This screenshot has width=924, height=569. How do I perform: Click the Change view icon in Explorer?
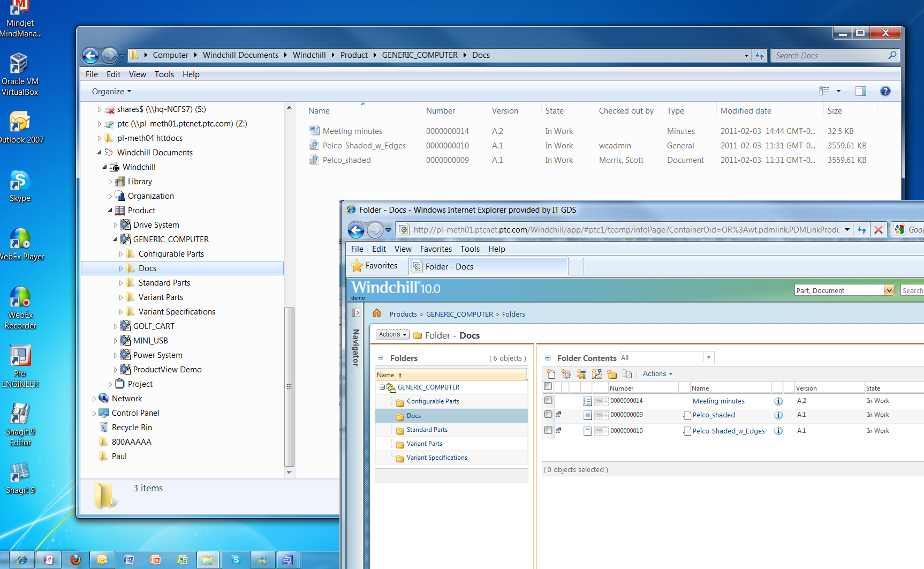click(x=824, y=91)
